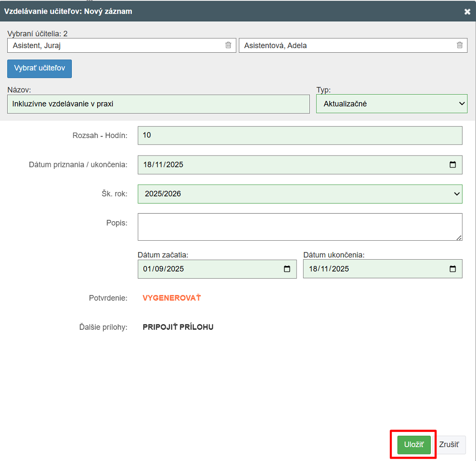
Task: Expand the Typ dropdown showing Aktualizačné
Action: click(x=391, y=104)
